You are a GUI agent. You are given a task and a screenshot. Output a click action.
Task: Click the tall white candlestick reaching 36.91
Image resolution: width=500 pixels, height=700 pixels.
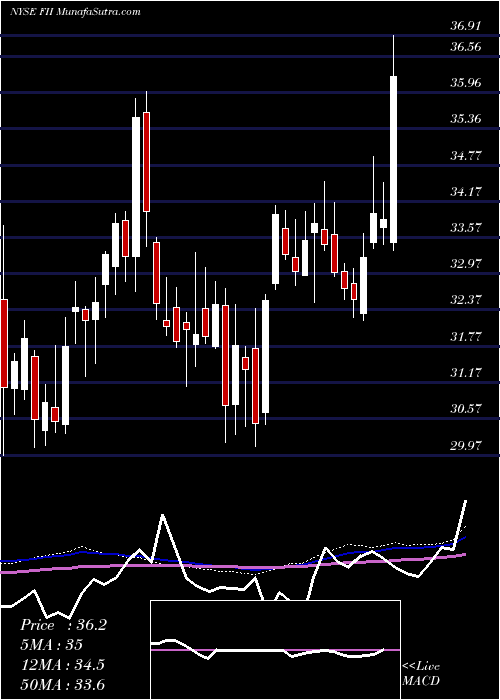pos(394,143)
